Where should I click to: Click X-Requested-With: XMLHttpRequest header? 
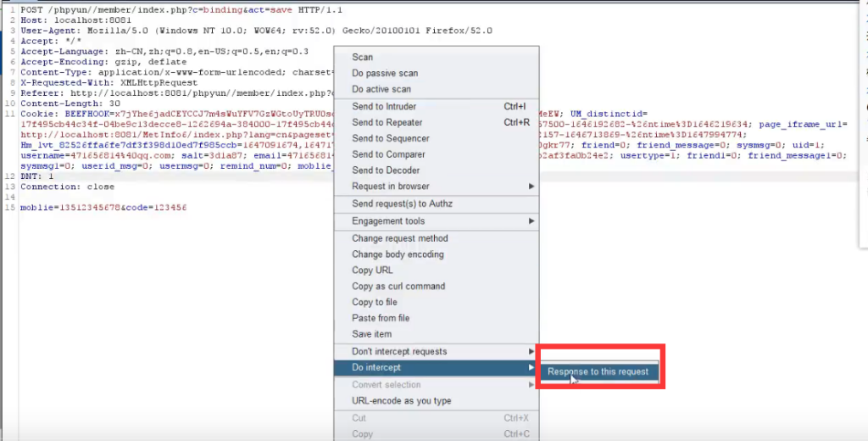pyautogui.click(x=109, y=82)
